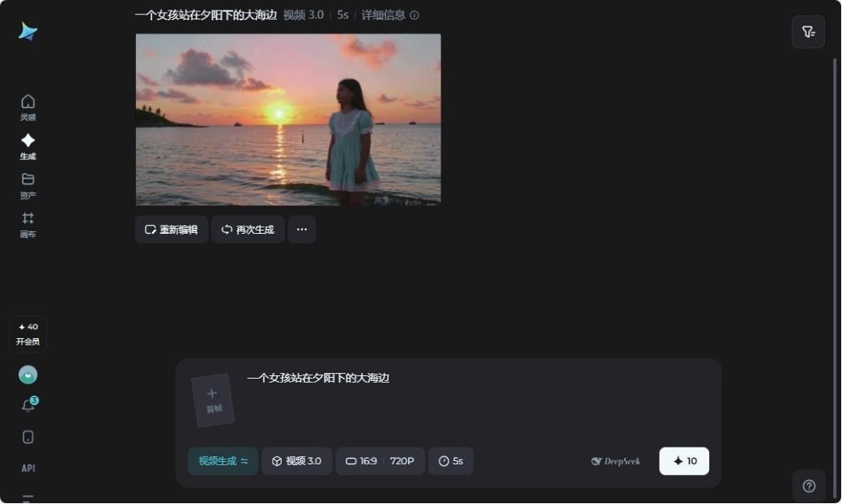Toggle the DeepSeek prompt enhancement
The image size is (842, 504).
click(x=615, y=461)
